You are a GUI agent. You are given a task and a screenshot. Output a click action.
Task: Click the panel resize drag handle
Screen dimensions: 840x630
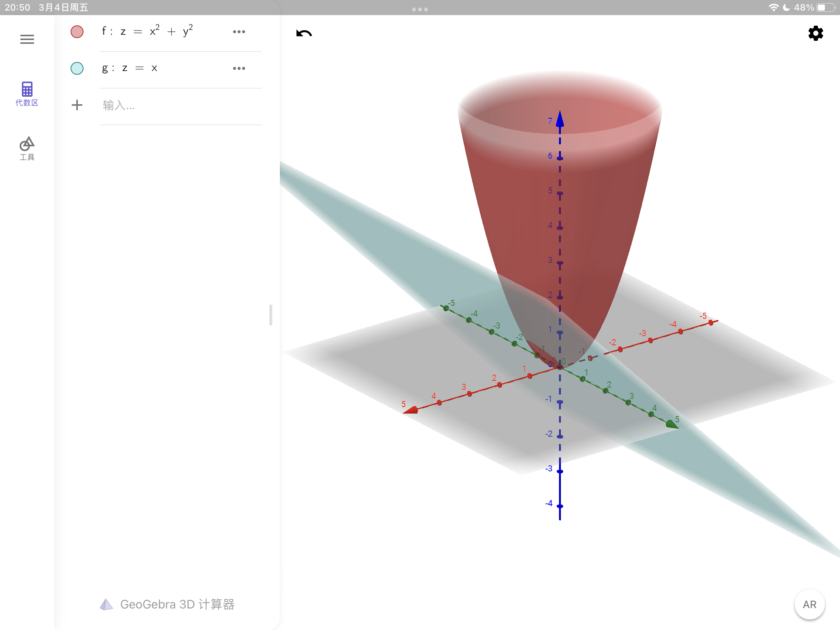pyautogui.click(x=270, y=314)
